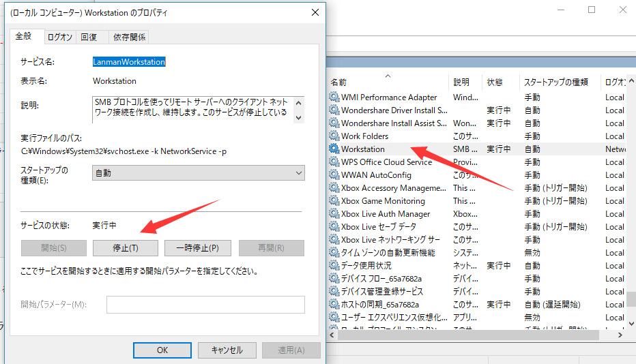
Task: Click gear icon of WMI Performance Adapter service
Action: (334, 97)
